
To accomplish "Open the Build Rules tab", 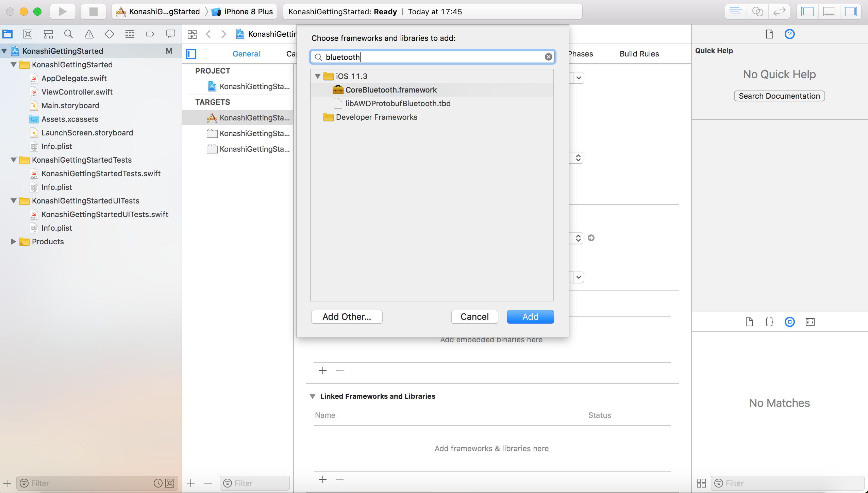I will coord(639,54).
